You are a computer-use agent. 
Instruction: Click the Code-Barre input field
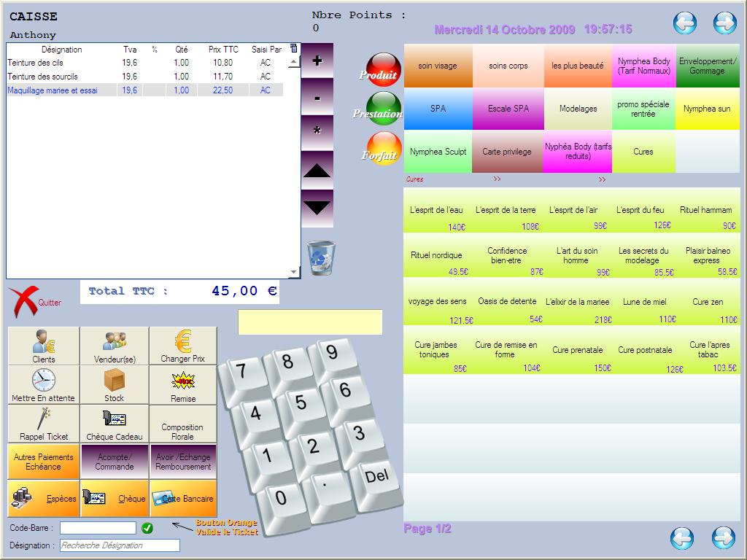(98, 528)
